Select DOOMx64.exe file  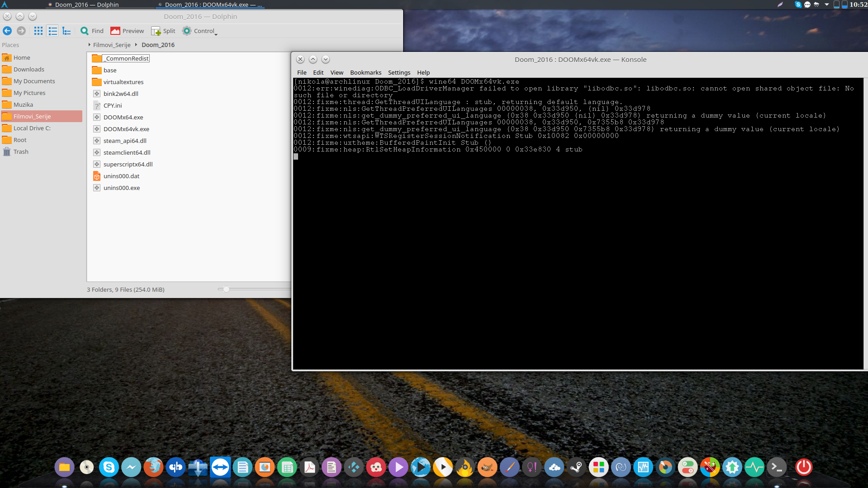[118, 117]
